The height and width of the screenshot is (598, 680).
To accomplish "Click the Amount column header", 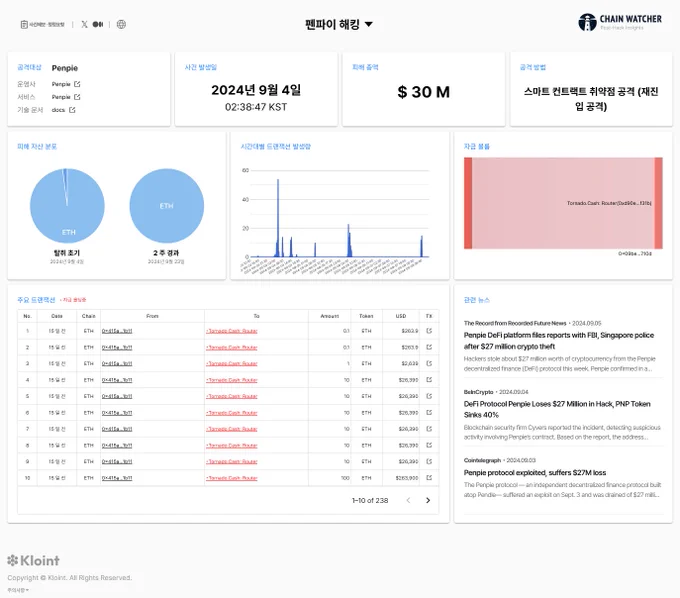I will 330,316.
